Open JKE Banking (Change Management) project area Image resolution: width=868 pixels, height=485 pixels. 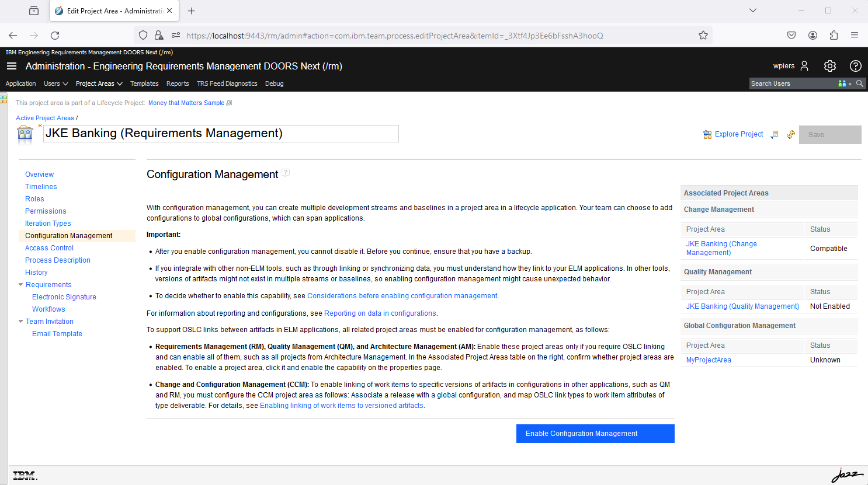tap(721, 248)
